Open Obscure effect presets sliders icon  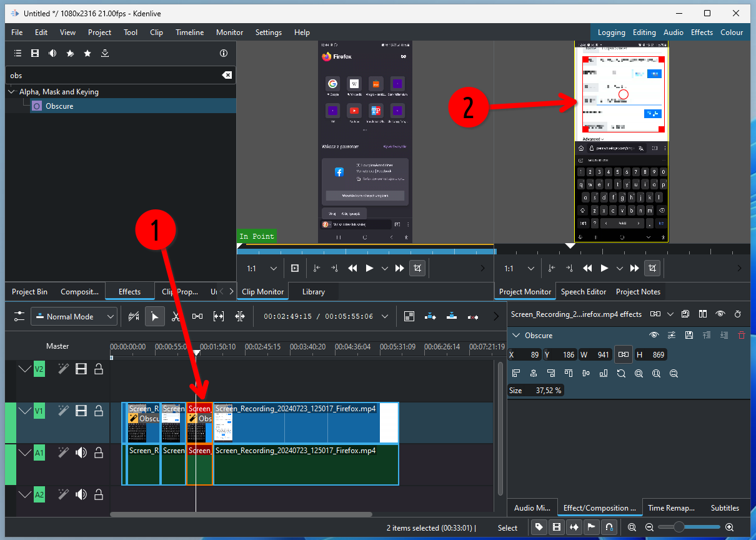pos(672,336)
